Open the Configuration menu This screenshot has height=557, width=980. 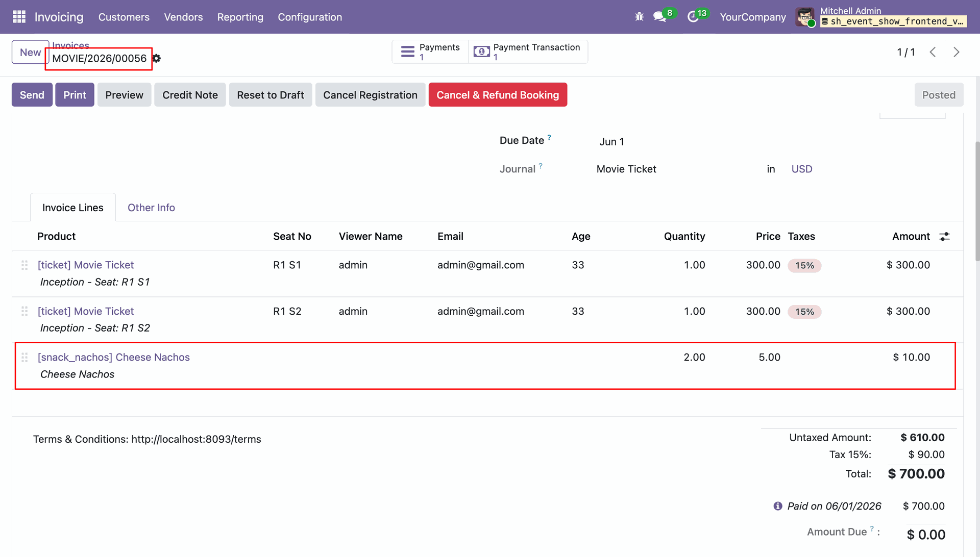pyautogui.click(x=310, y=17)
